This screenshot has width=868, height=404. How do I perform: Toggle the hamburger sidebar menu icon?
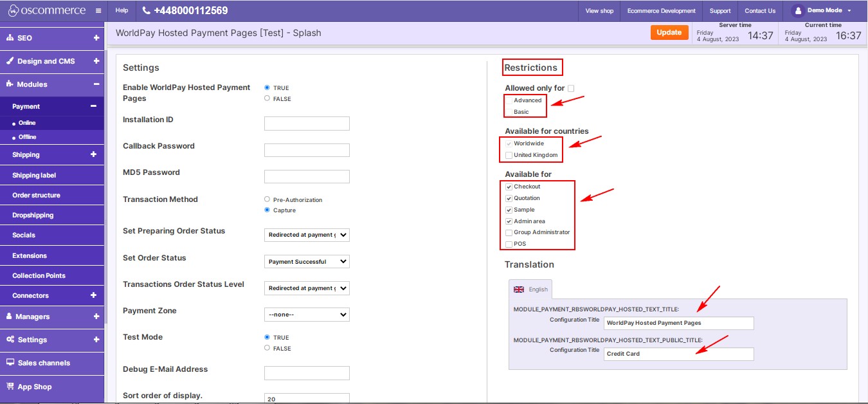point(98,11)
